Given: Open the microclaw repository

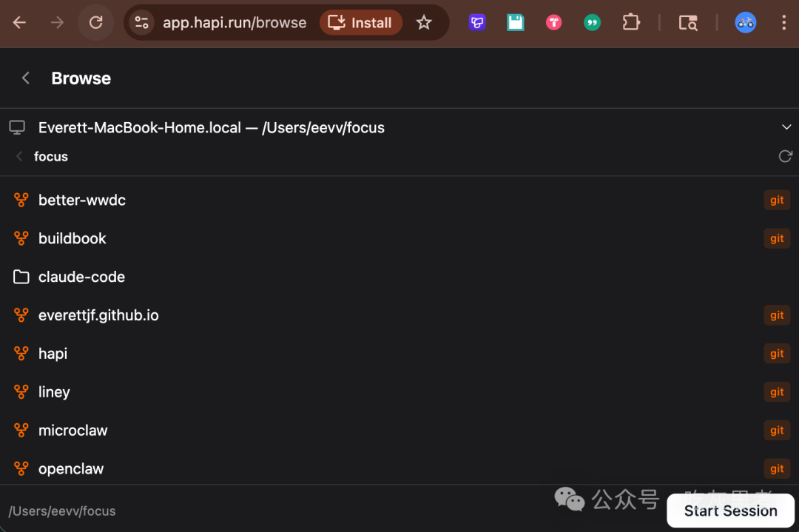Looking at the screenshot, I should [x=399, y=431].
